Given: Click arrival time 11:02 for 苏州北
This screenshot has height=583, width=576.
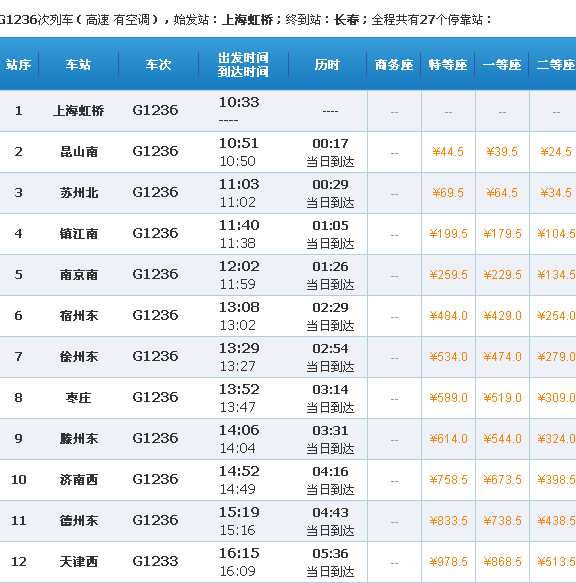Looking at the screenshot, I should coord(238,202).
